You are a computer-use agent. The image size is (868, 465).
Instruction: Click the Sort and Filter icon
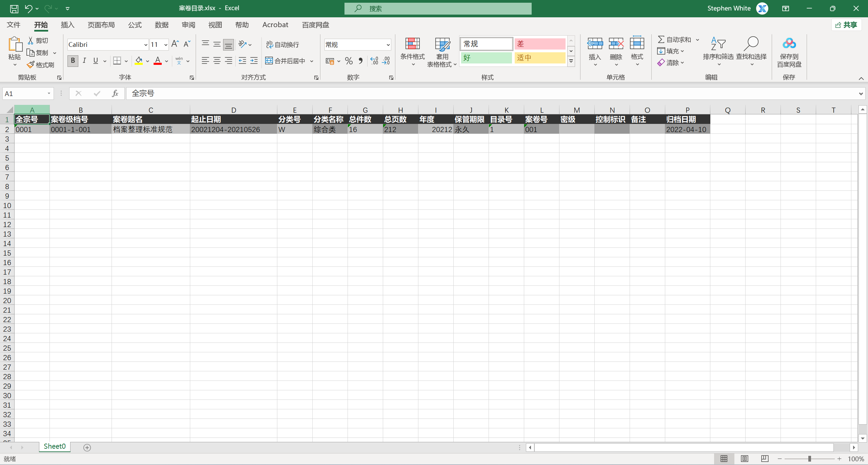pyautogui.click(x=718, y=44)
